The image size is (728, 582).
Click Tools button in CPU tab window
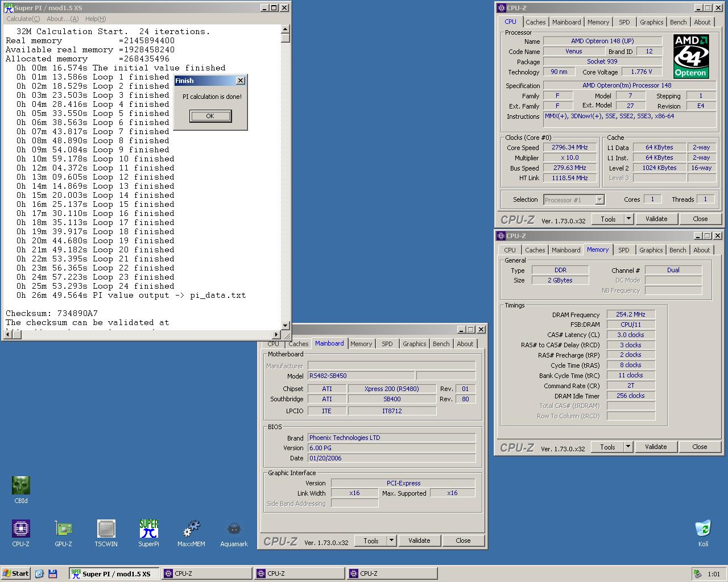tap(608, 219)
